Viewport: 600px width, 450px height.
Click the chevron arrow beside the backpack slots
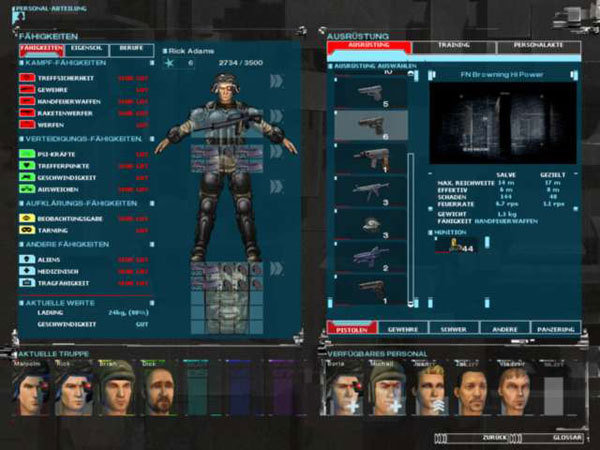tap(276, 269)
